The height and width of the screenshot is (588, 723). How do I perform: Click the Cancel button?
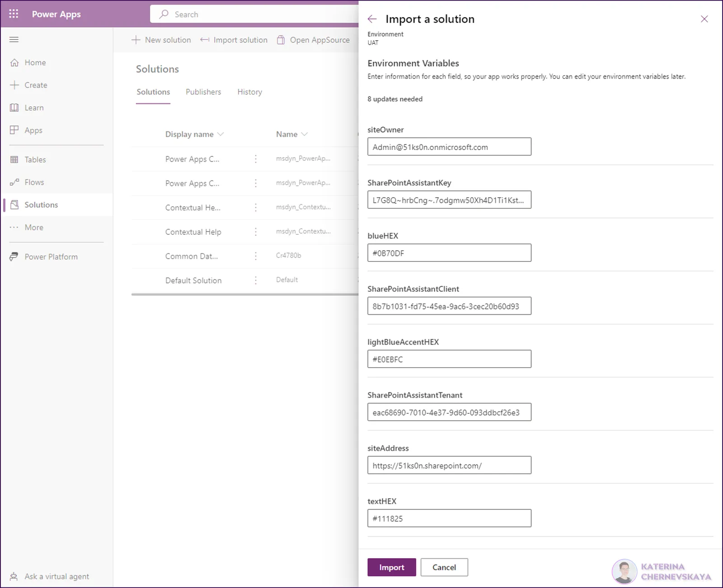[444, 567]
